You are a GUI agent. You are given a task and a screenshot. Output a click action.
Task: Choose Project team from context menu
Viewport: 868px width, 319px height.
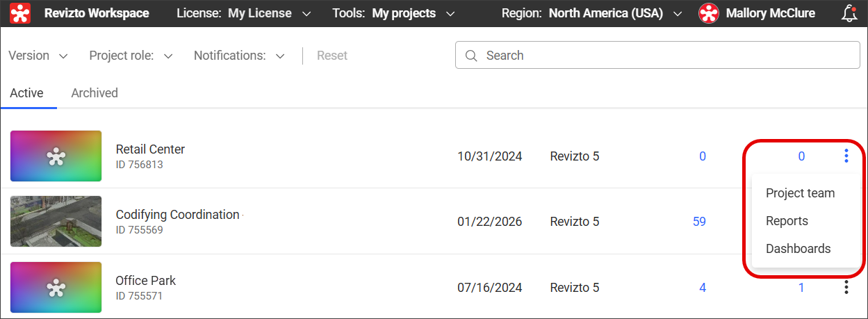pos(800,193)
